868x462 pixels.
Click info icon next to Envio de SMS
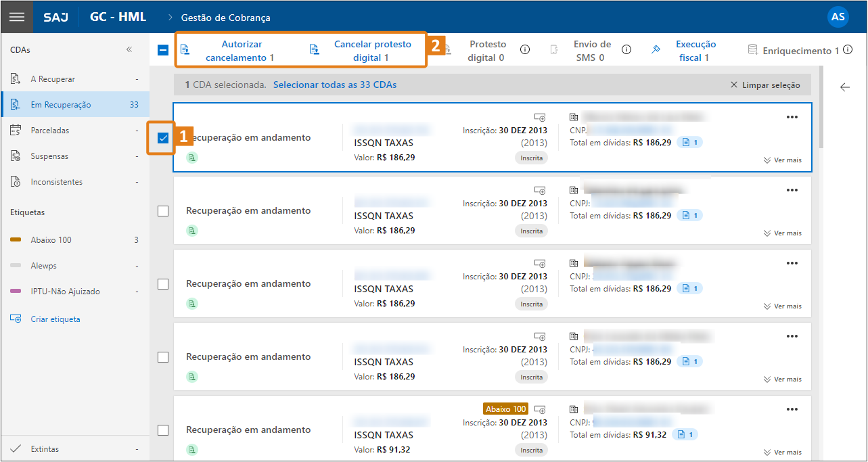pos(626,49)
